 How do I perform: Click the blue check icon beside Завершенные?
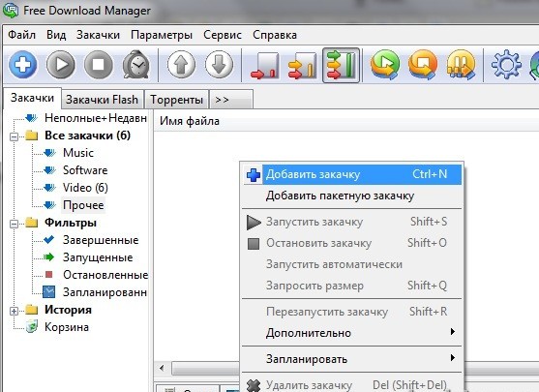coord(48,240)
